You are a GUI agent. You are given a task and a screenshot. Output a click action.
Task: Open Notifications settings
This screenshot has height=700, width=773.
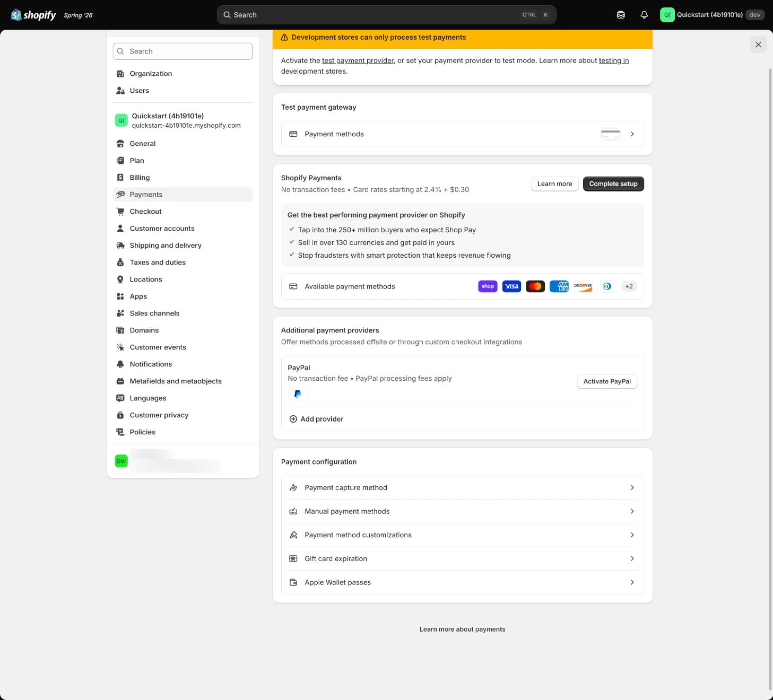[183, 364]
